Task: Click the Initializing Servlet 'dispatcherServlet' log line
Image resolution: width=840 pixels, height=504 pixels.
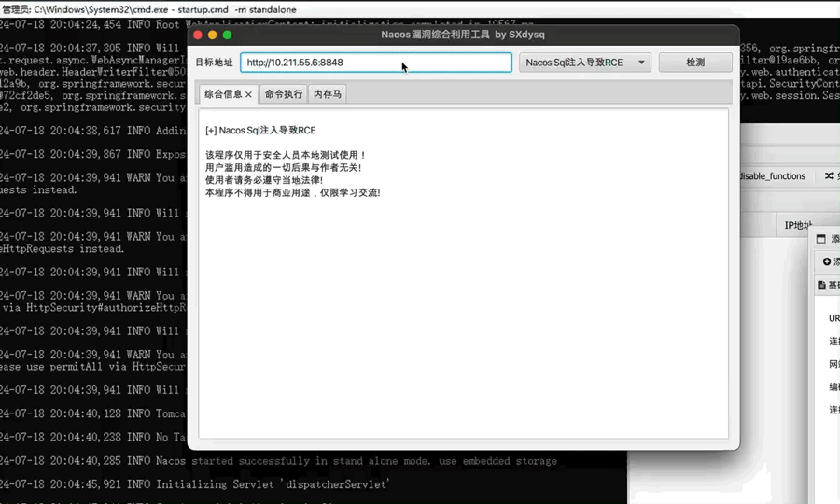Action: 194,485
